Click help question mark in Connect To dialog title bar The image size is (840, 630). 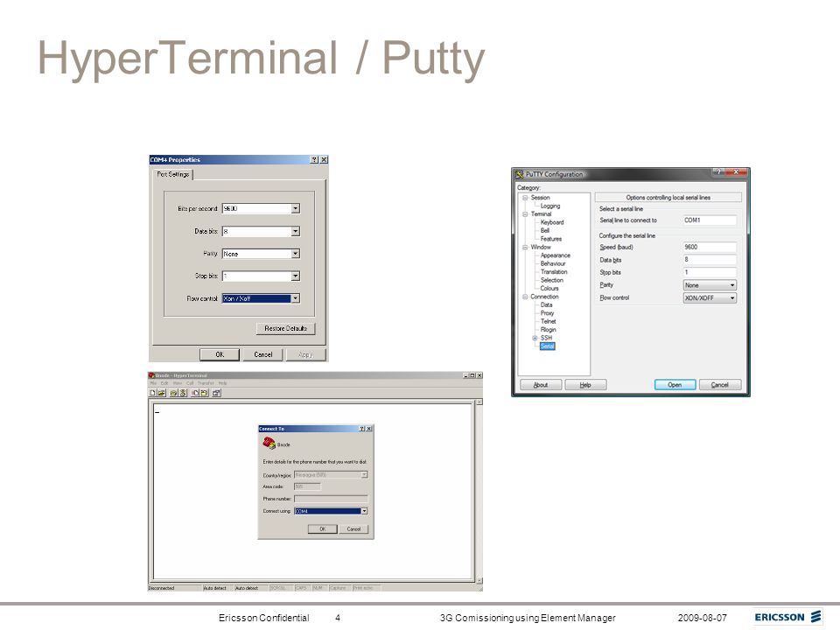click(x=361, y=429)
